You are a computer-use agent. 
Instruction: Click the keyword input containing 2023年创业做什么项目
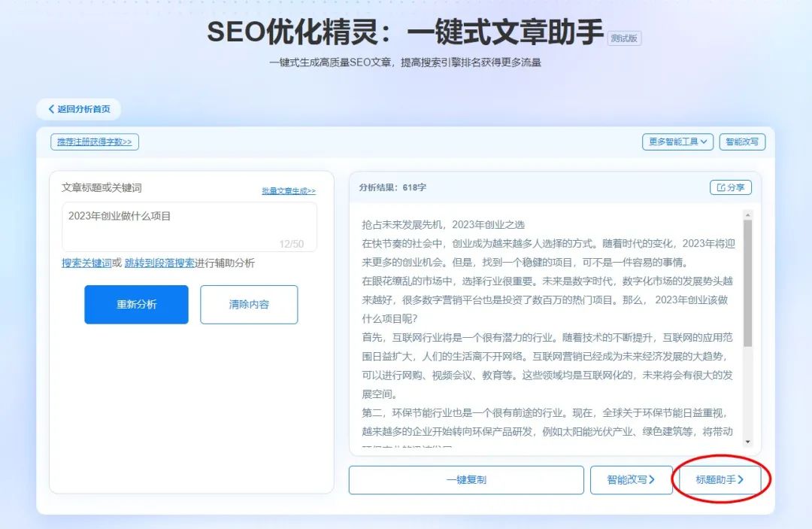point(188,226)
